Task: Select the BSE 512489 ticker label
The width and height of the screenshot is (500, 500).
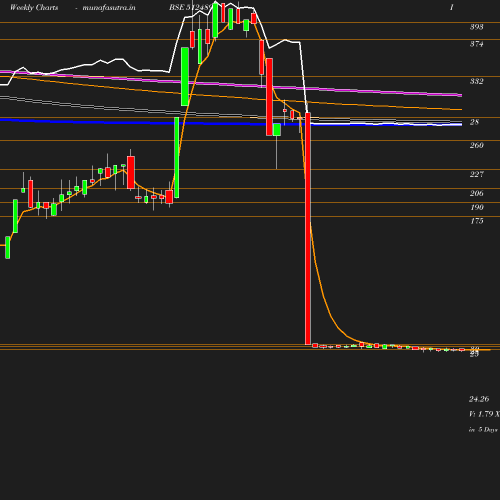Action: [x=190, y=7]
